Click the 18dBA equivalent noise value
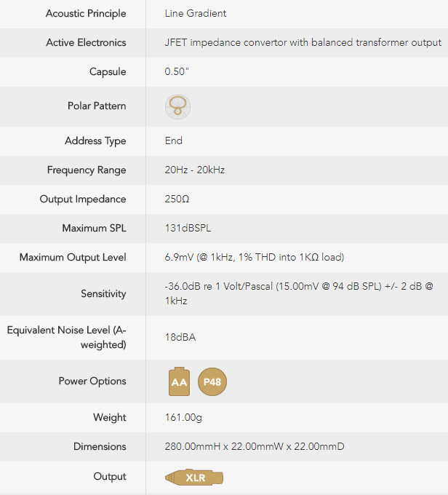The image size is (448, 495). pyautogui.click(x=180, y=337)
